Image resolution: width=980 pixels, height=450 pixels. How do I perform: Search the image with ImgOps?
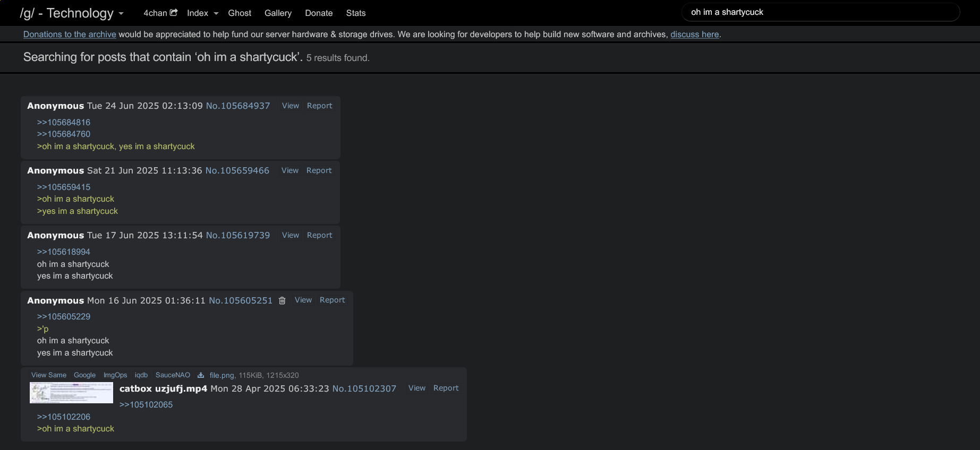coord(115,375)
